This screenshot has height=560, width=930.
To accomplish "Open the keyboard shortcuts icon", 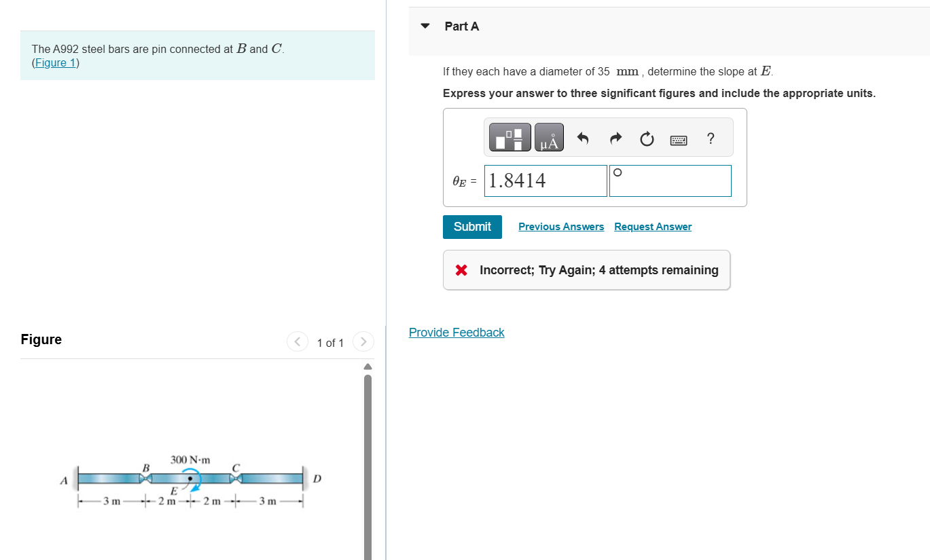I will [678, 138].
